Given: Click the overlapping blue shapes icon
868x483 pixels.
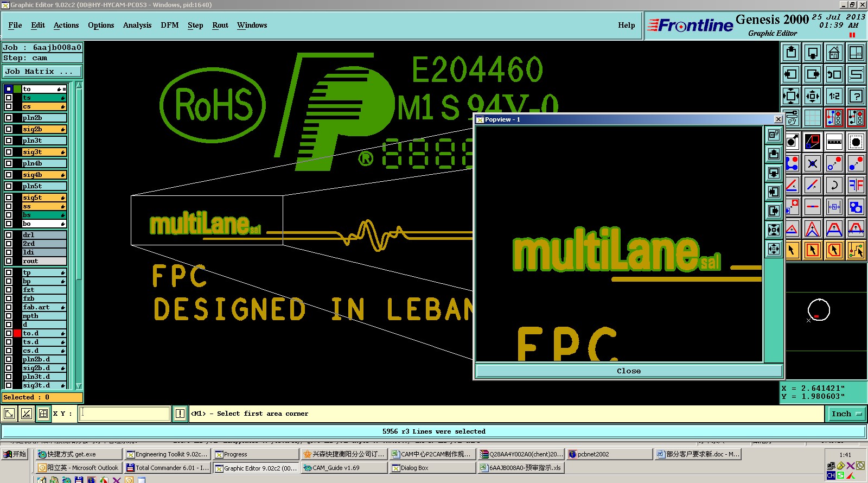Looking at the screenshot, I should pos(856,207).
